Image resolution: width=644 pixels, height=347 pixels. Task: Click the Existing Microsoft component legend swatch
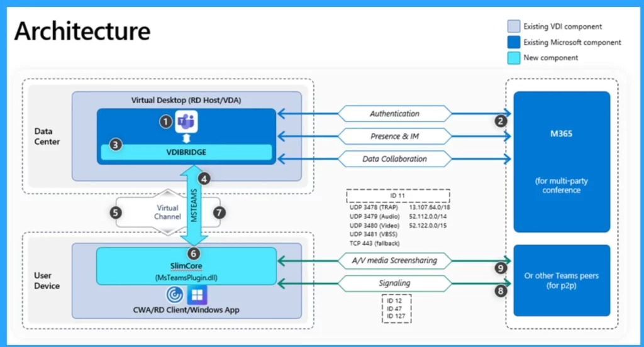(x=513, y=42)
